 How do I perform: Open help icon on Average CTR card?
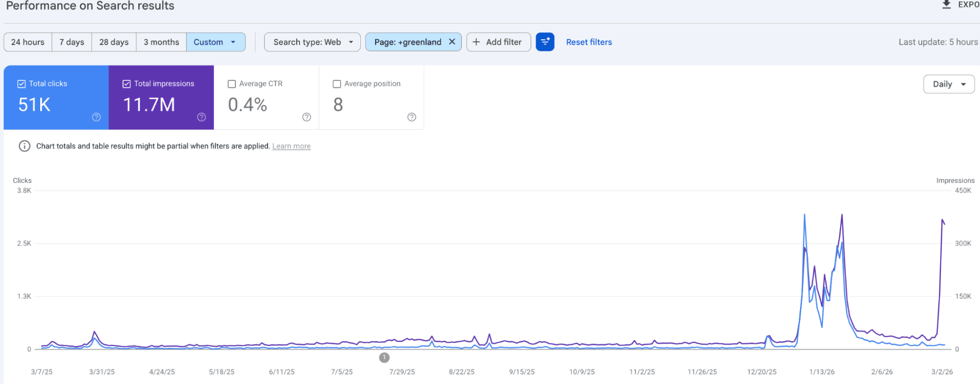click(x=306, y=117)
